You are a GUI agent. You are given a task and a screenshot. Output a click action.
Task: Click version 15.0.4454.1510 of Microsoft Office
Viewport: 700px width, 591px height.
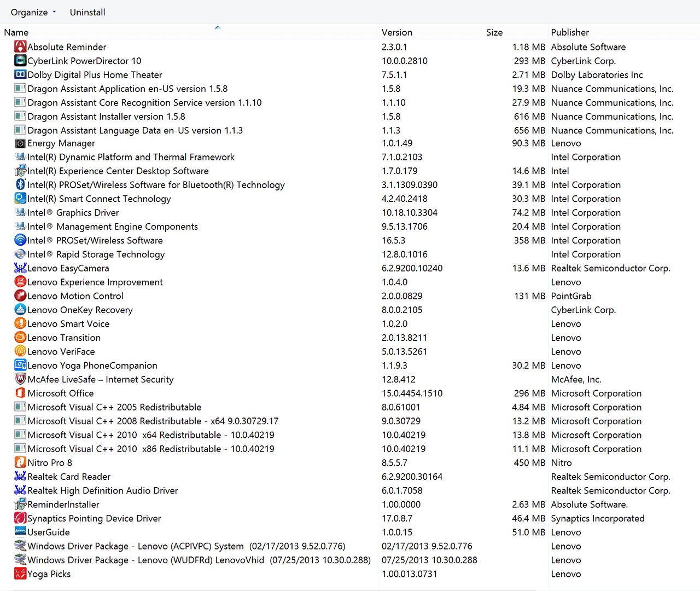(x=412, y=393)
